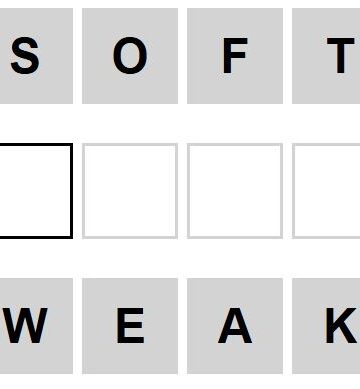Image resolution: width=360 pixels, height=389 pixels.
Task: Click the letter W tile
Action: coord(36,326)
